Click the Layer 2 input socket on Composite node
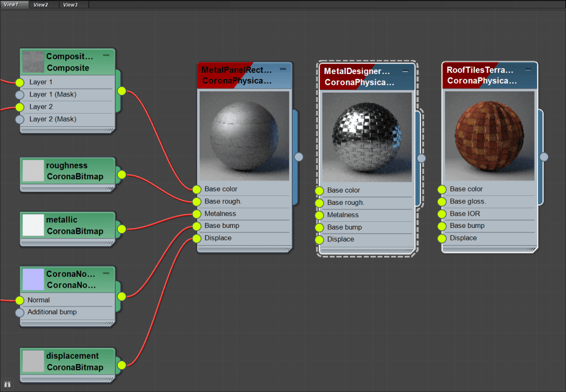566x392 pixels. [x=20, y=106]
